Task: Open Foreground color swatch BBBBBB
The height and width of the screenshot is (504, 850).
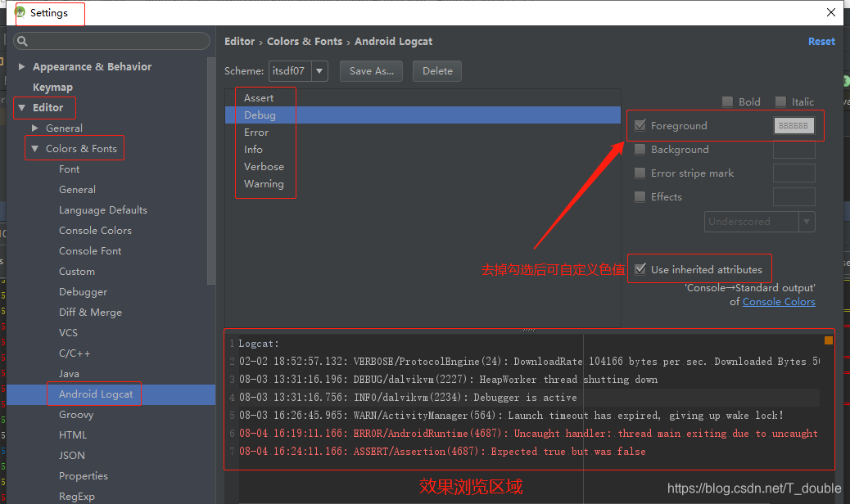Action: pyautogui.click(x=793, y=126)
